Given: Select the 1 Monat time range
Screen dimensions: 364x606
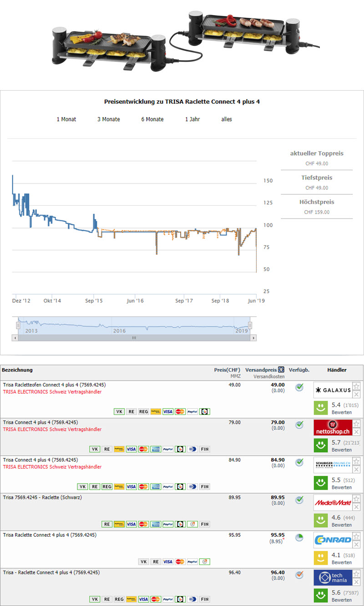Looking at the screenshot, I should pos(66,119).
